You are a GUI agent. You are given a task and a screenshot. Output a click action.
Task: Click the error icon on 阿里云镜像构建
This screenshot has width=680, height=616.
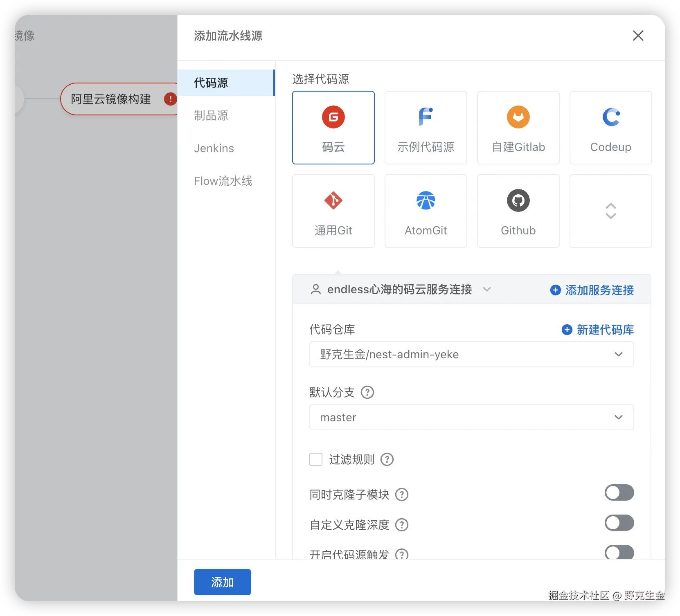pos(170,99)
